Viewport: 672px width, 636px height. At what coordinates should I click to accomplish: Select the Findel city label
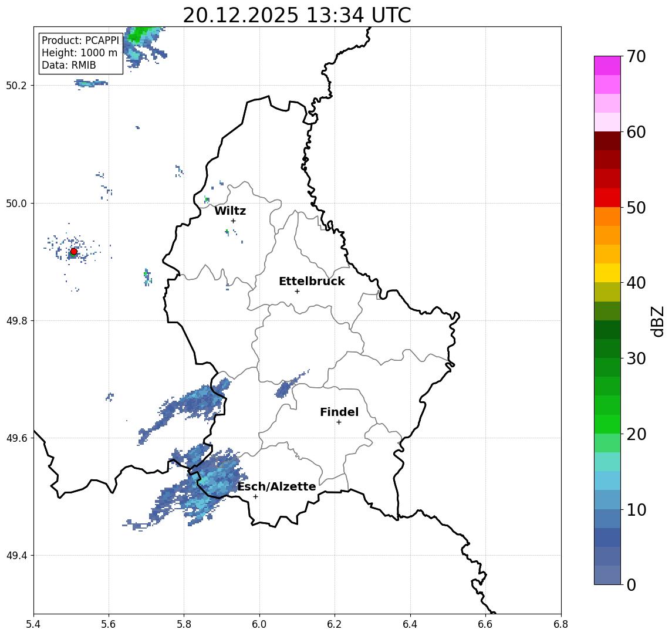tap(339, 412)
